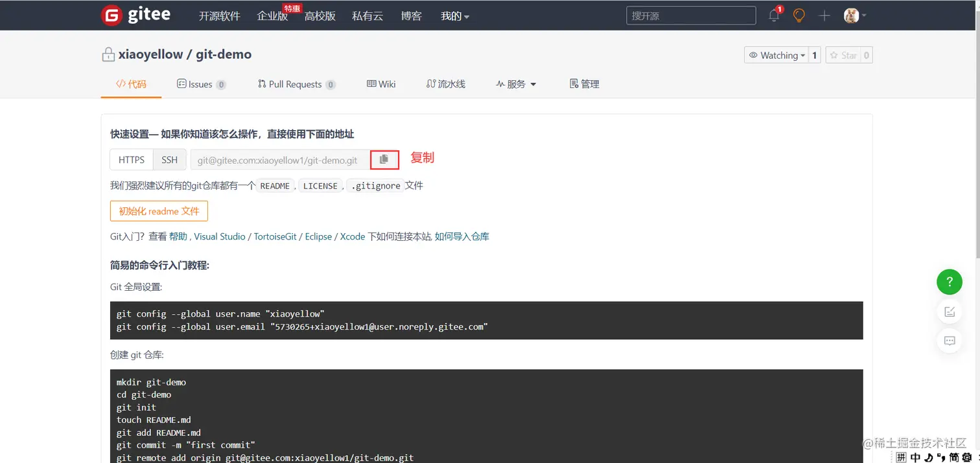Viewport: 980px width, 463px height.
Task: Click the LICENSE tag
Action: pyautogui.click(x=320, y=186)
